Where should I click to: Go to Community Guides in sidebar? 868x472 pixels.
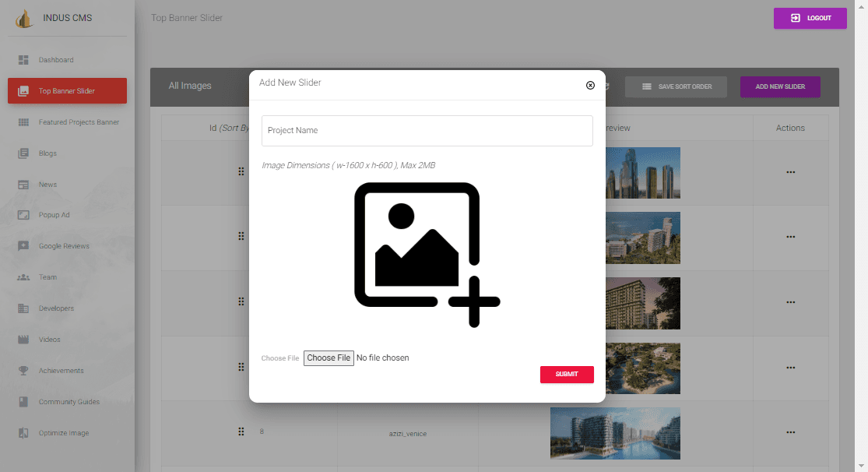point(69,402)
